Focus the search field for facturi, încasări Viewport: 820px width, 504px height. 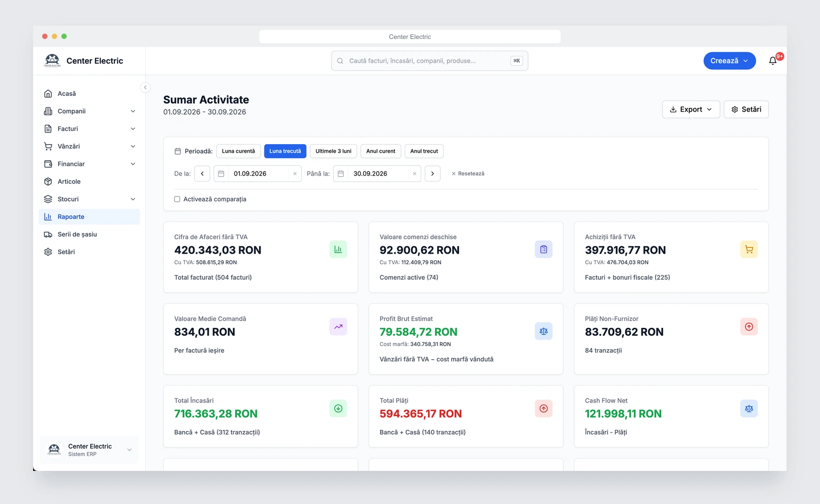pos(430,61)
